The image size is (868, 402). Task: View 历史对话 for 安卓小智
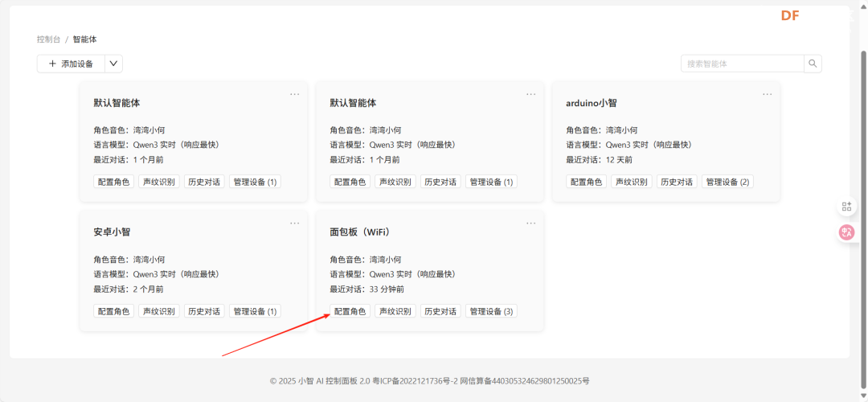tap(204, 311)
